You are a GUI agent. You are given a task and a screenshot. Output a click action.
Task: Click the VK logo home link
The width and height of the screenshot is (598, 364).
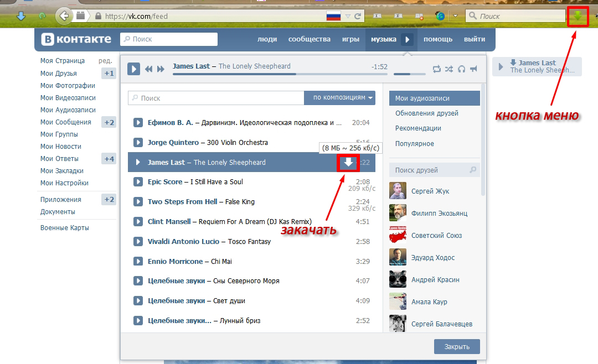(x=76, y=39)
